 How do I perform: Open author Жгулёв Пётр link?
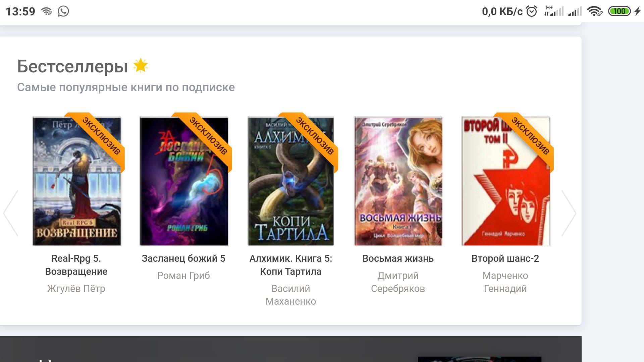click(x=76, y=289)
